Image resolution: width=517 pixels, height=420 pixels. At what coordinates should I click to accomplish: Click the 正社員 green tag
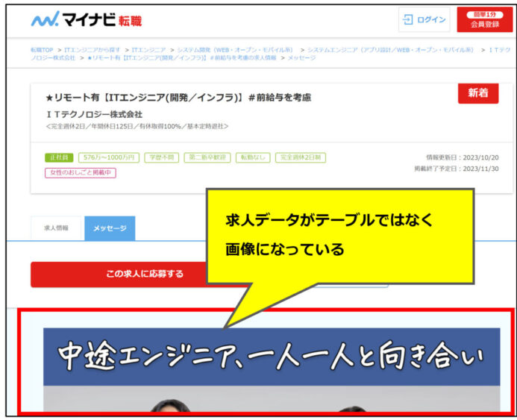click(x=59, y=157)
